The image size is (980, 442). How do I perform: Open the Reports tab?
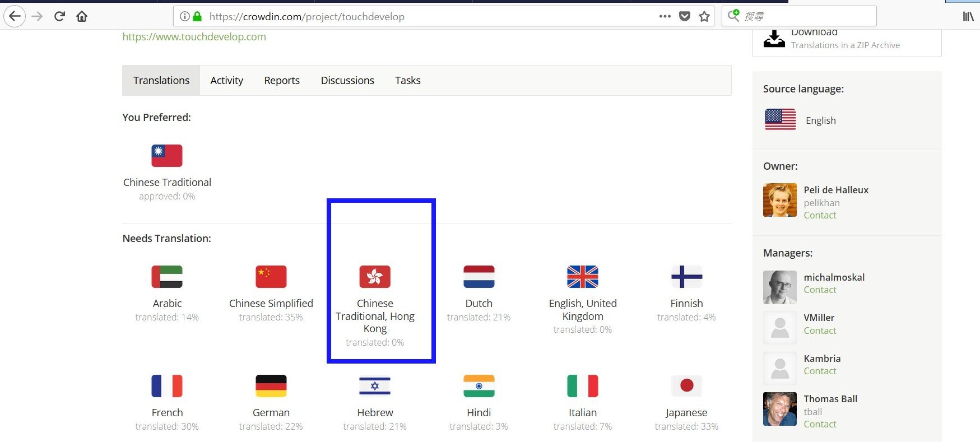282,81
